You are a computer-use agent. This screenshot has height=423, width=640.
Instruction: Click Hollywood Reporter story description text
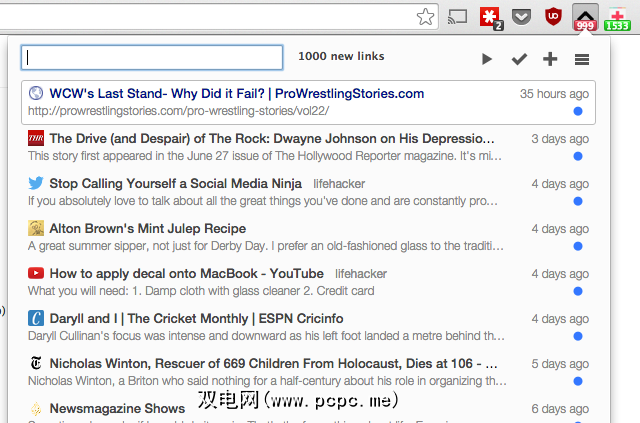point(264,156)
